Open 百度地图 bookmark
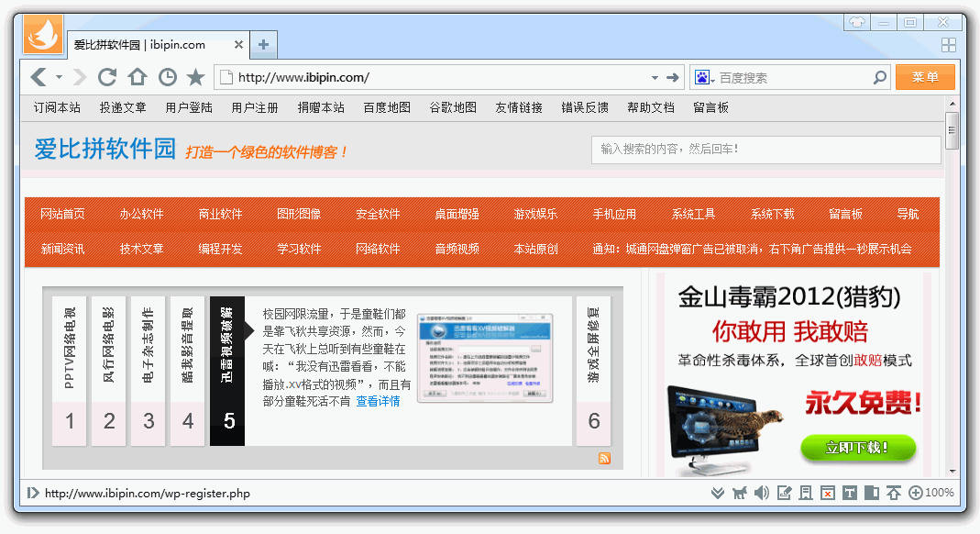The width and height of the screenshot is (980, 534). pyautogui.click(x=387, y=107)
